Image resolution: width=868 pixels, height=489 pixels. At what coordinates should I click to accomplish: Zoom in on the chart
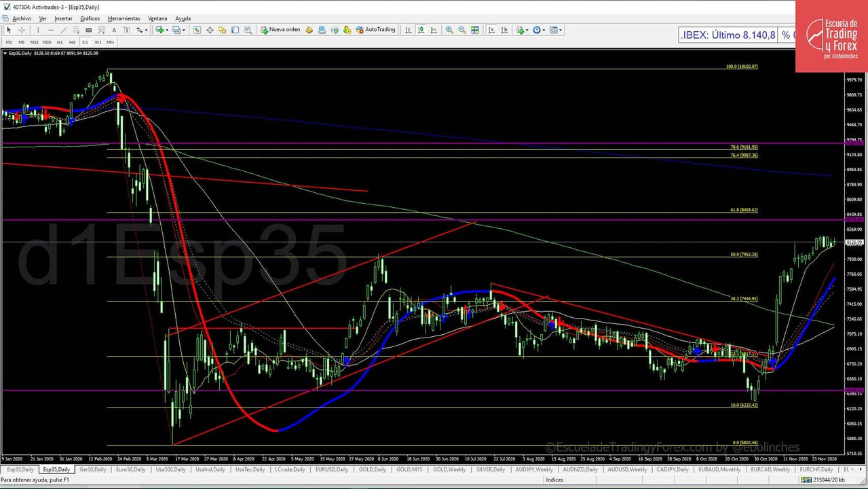pos(449,30)
